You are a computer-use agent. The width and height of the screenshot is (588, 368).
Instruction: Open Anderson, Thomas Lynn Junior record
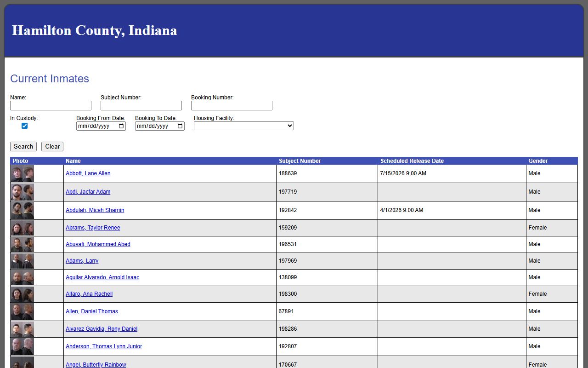[104, 346]
